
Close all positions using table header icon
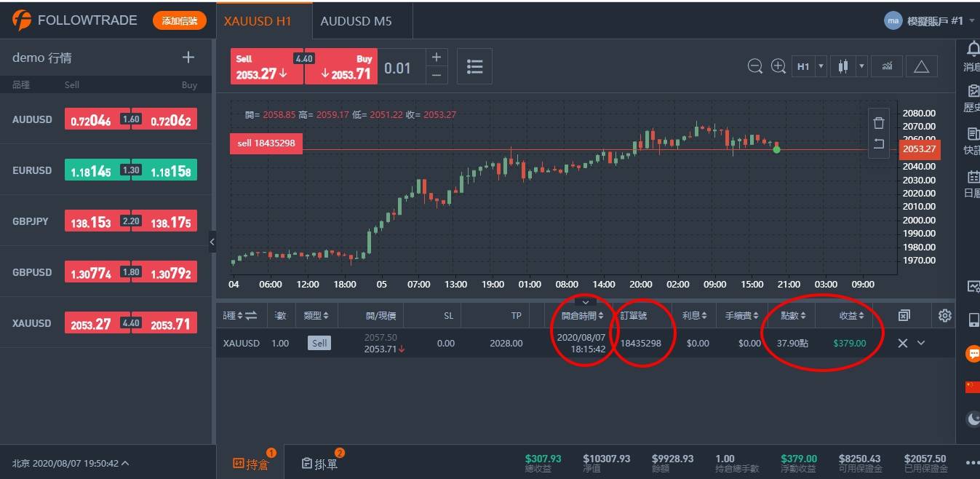904,315
